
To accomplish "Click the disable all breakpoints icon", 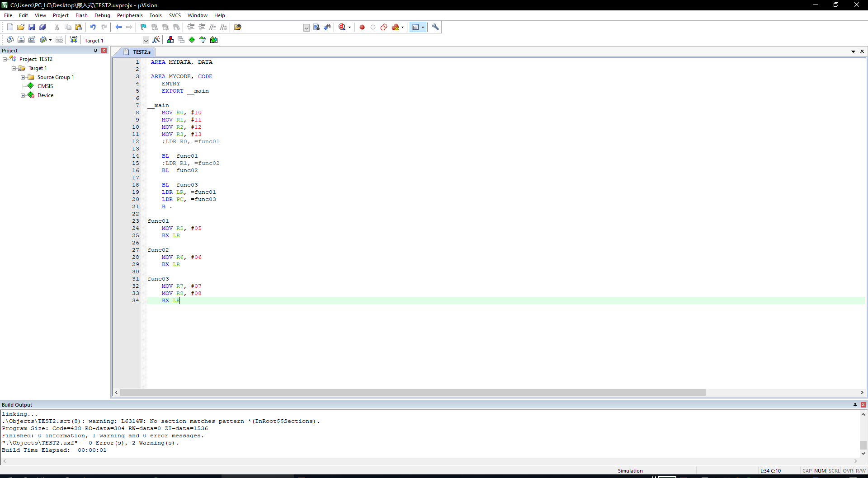I will pos(384,27).
